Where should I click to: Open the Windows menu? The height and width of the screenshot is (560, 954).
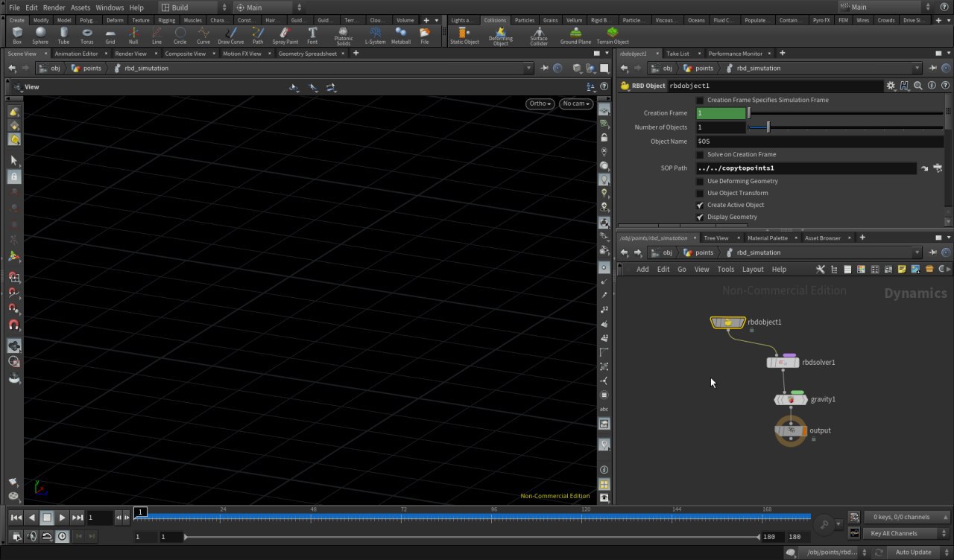tap(110, 7)
